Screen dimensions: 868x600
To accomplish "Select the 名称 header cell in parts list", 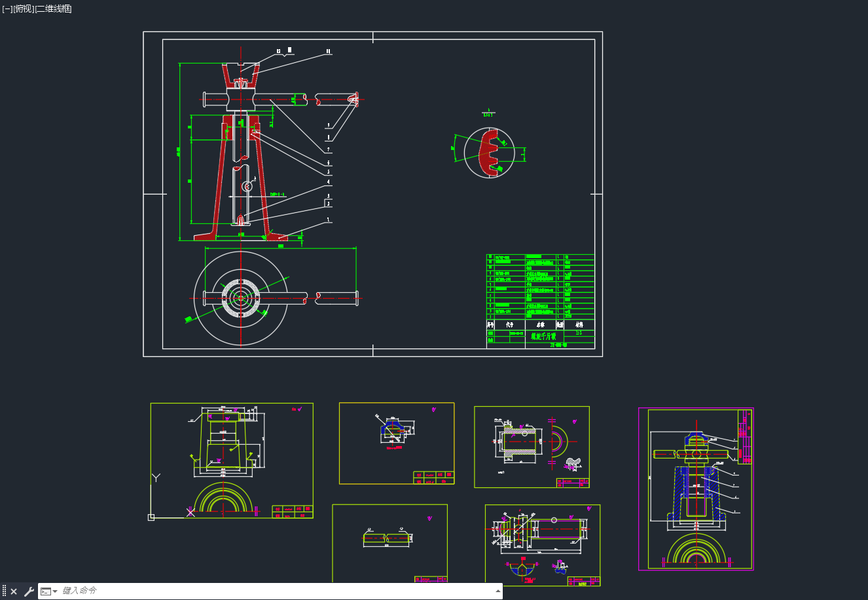I will click(541, 324).
